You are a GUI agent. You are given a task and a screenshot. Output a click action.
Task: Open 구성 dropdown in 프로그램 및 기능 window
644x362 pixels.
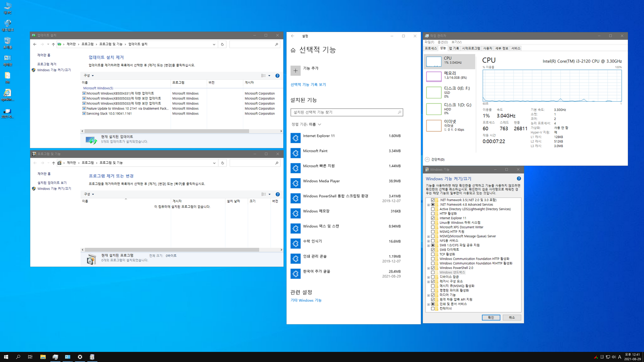[x=88, y=194]
